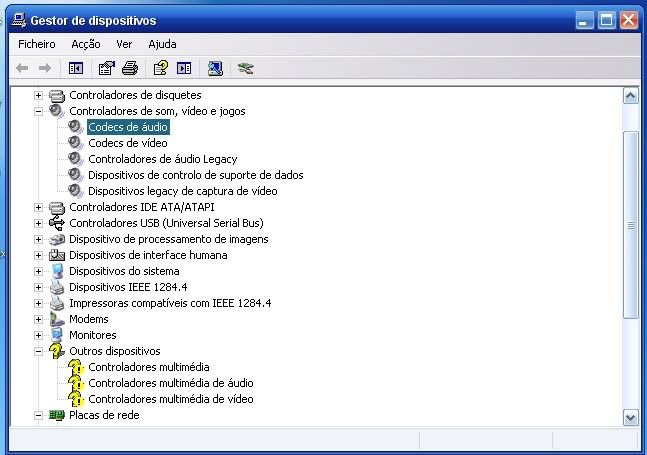The width and height of the screenshot is (647, 455).
Task: Expand Controladores de disquetes
Action: 38,95
